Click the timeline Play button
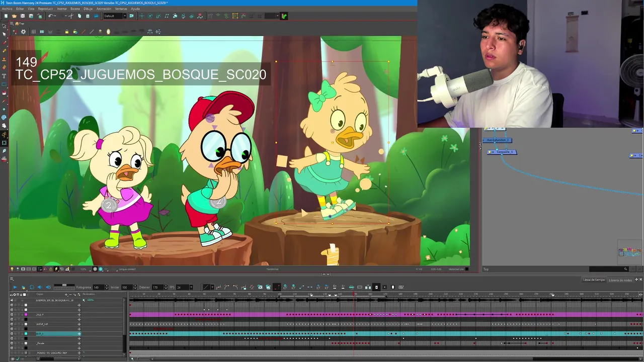The height and width of the screenshot is (362, 644). 15,287
